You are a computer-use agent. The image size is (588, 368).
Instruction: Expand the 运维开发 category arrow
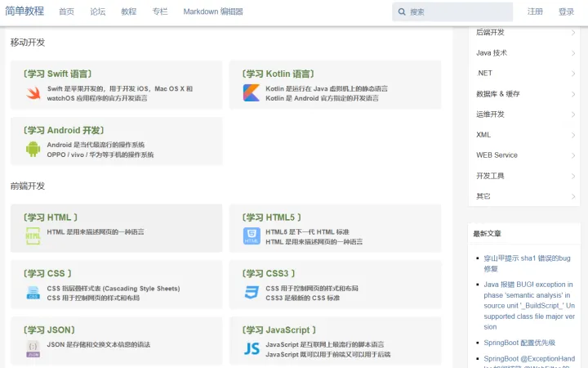coord(573,114)
